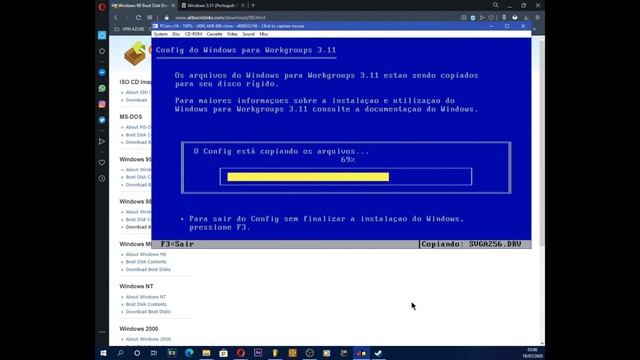
Task: Open the sidebar history clock icon
Action: (102, 178)
